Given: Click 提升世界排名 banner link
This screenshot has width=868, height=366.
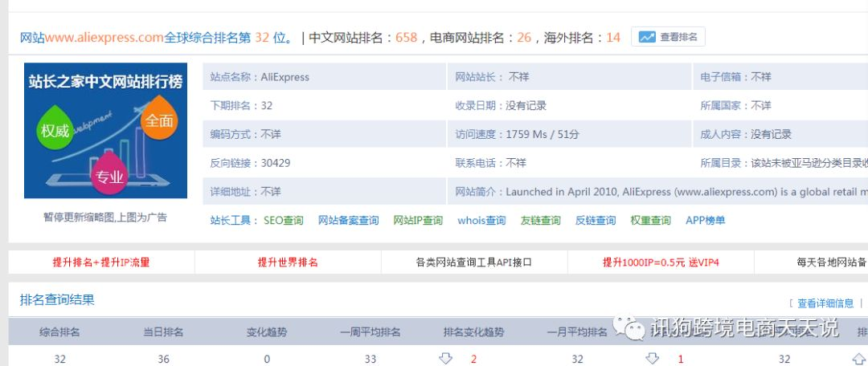Looking at the screenshot, I should tap(288, 262).
